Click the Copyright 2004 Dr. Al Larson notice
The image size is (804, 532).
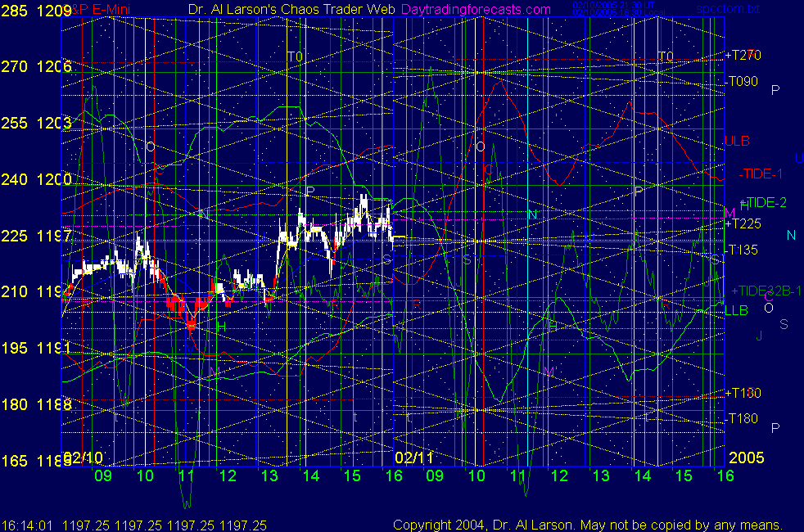click(x=588, y=525)
